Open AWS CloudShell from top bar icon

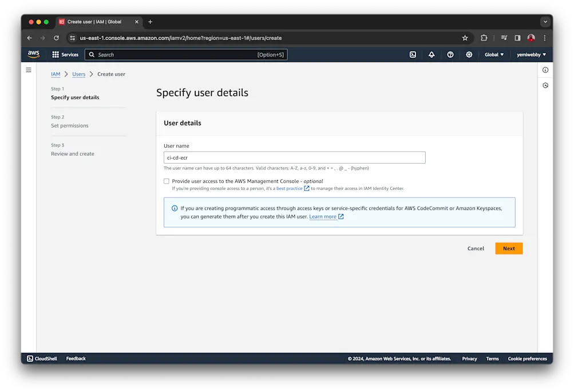click(x=413, y=54)
